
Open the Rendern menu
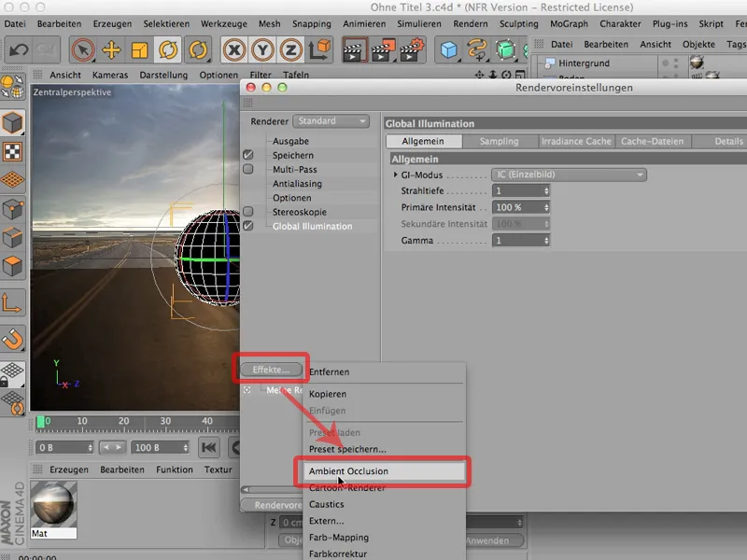(x=471, y=24)
